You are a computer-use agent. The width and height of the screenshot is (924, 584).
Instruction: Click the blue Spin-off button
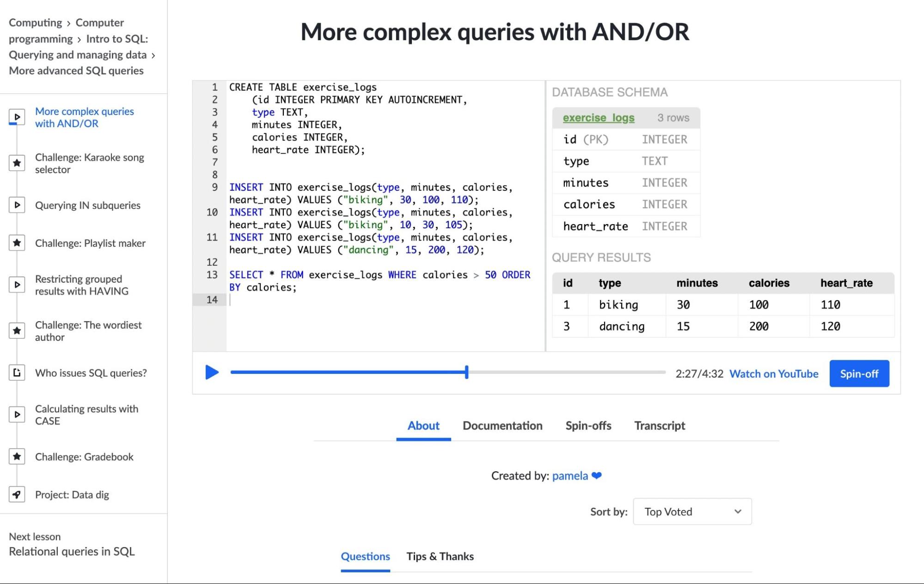click(859, 373)
